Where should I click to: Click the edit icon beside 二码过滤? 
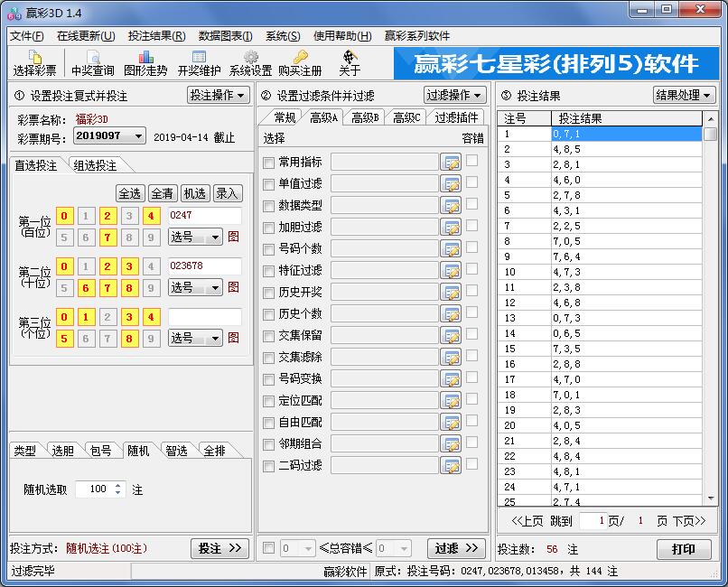click(453, 464)
